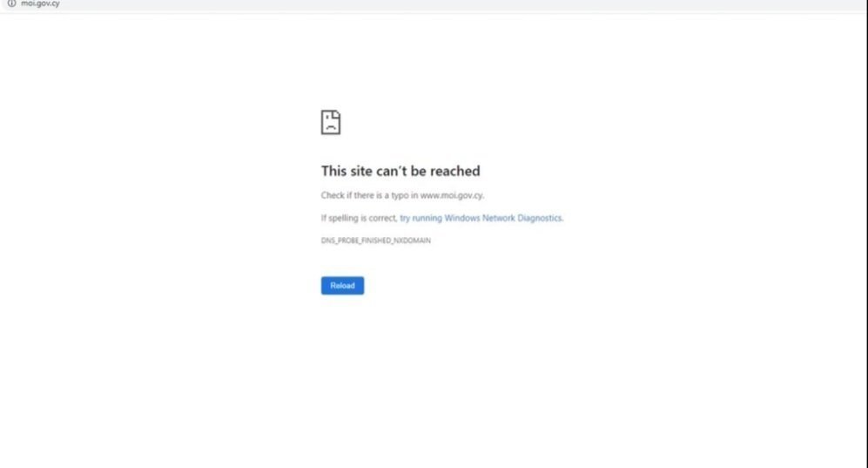868x468 pixels.
Task: Click the "try running" start of the link
Action: (x=421, y=218)
